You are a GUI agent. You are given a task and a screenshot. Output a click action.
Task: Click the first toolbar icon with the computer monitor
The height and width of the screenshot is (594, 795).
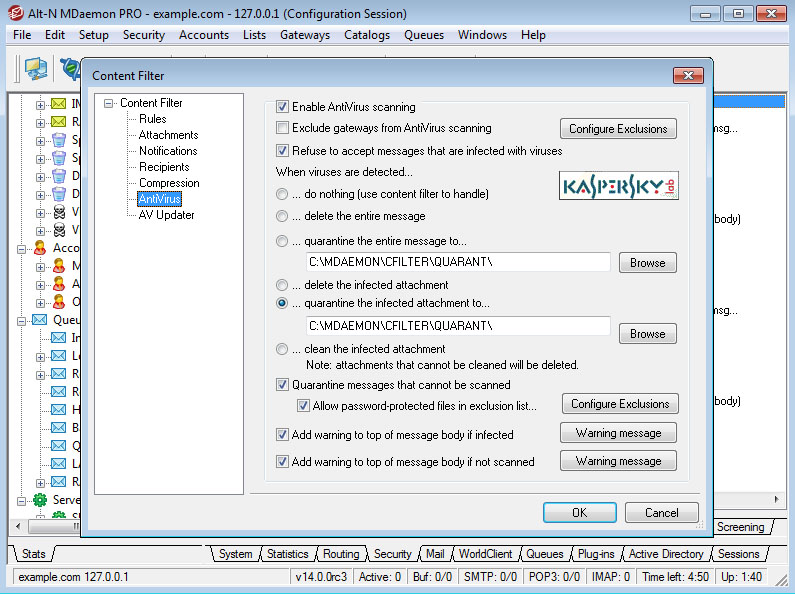click(x=36, y=68)
